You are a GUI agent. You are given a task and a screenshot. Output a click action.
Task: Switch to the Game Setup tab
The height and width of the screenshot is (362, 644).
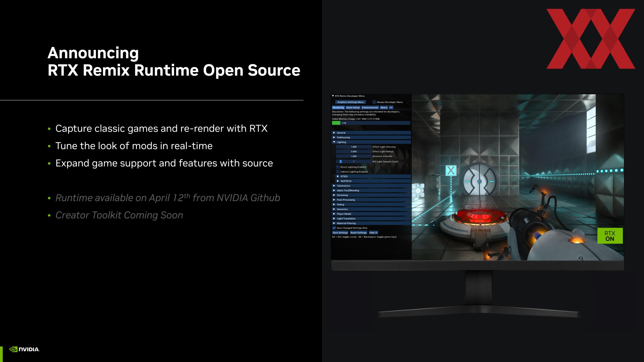click(353, 108)
